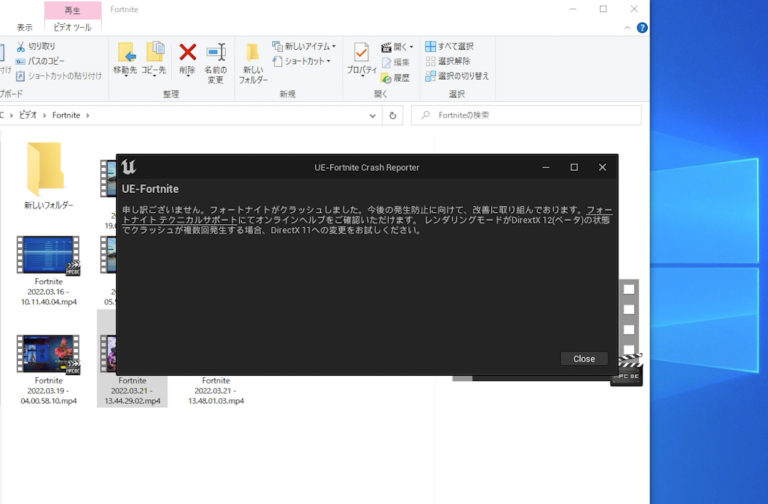Click the Move to (移動先) icon
Viewport: 768px width, 504px height.
[x=126, y=53]
